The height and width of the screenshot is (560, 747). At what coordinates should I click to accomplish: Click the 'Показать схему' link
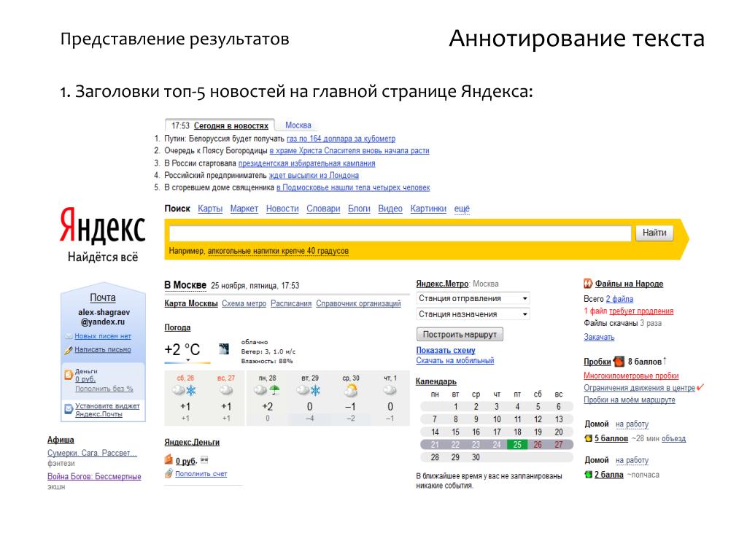pos(446,350)
